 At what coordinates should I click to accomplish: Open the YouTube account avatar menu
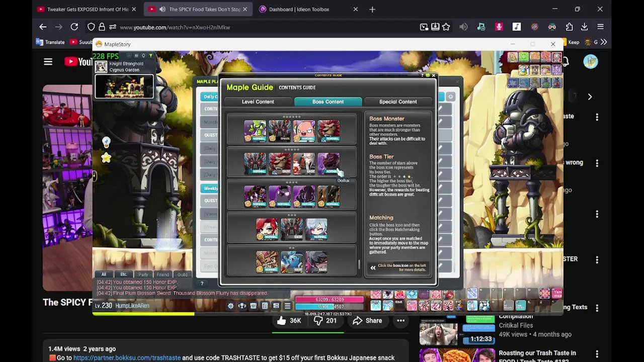tap(591, 62)
